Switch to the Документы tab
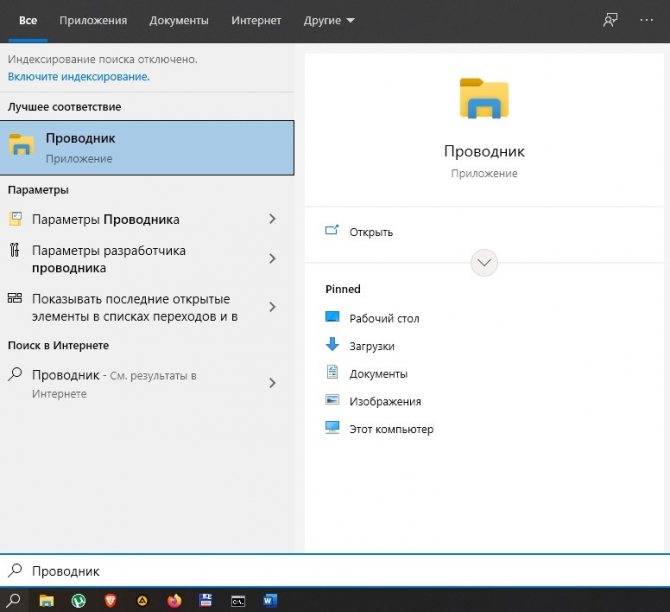Image resolution: width=670 pixels, height=612 pixels. 179,21
